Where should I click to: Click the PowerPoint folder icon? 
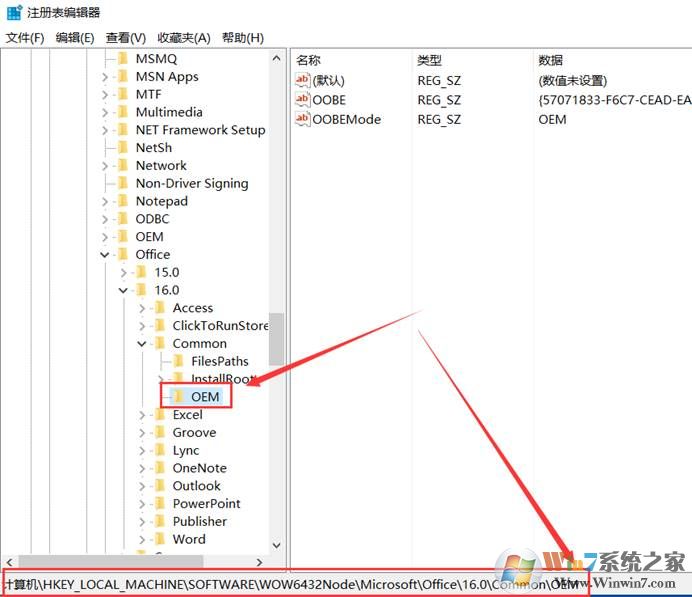pos(160,503)
